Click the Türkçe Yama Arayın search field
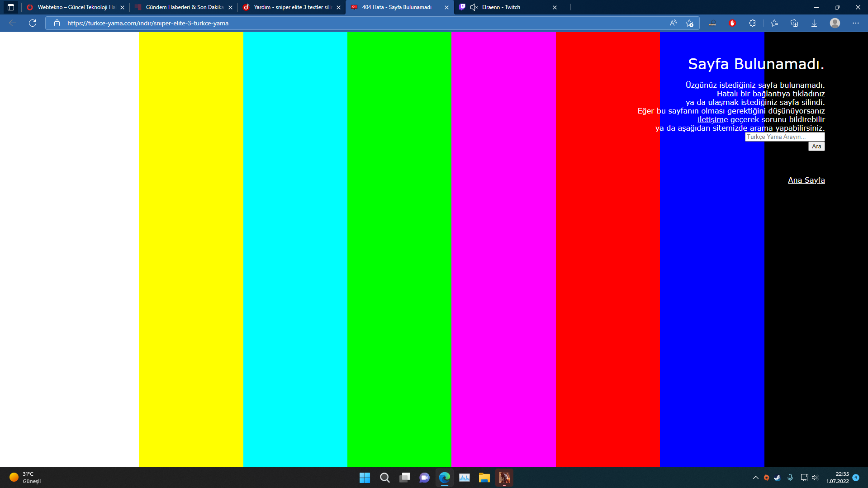 [x=785, y=137]
